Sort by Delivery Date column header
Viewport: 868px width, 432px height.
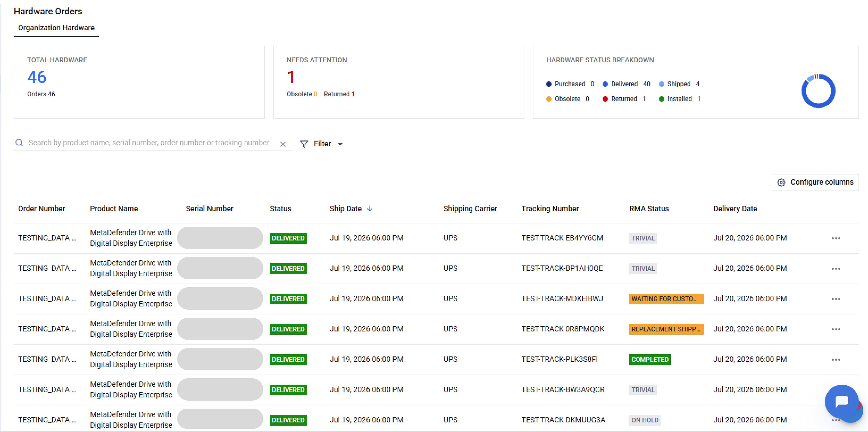pos(735,209)
